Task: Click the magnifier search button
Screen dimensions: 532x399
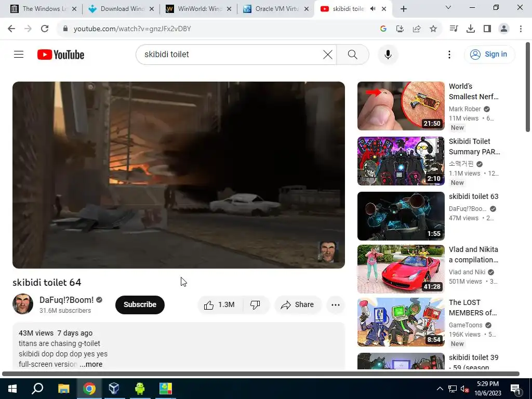Action: click(x=353, y=54)
